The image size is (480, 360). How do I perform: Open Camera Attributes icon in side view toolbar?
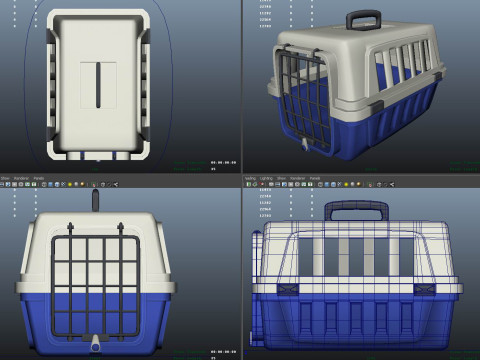pos(255,184)
